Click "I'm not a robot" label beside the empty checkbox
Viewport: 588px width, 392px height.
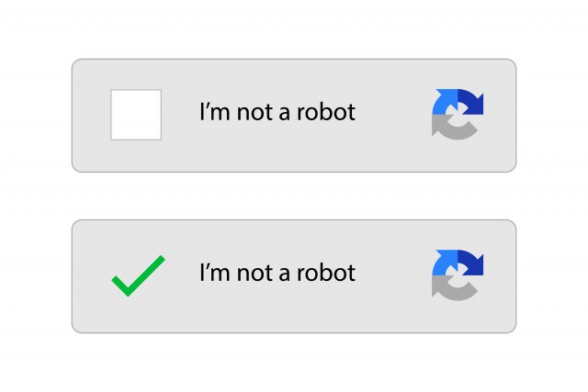[277, 113]
